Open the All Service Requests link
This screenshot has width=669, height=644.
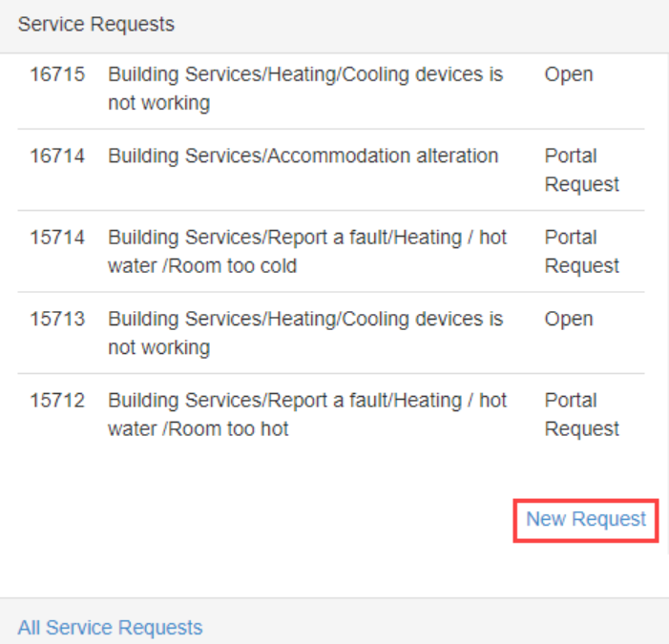point(110,627)
